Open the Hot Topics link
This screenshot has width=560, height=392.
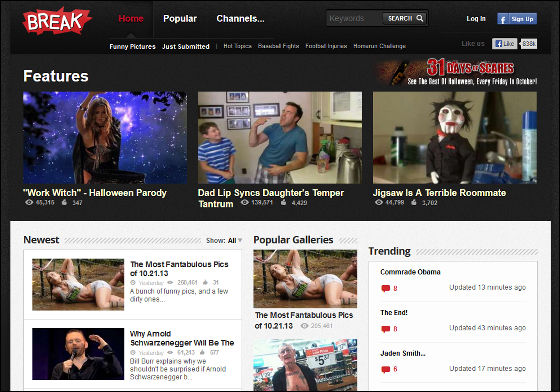238,46
